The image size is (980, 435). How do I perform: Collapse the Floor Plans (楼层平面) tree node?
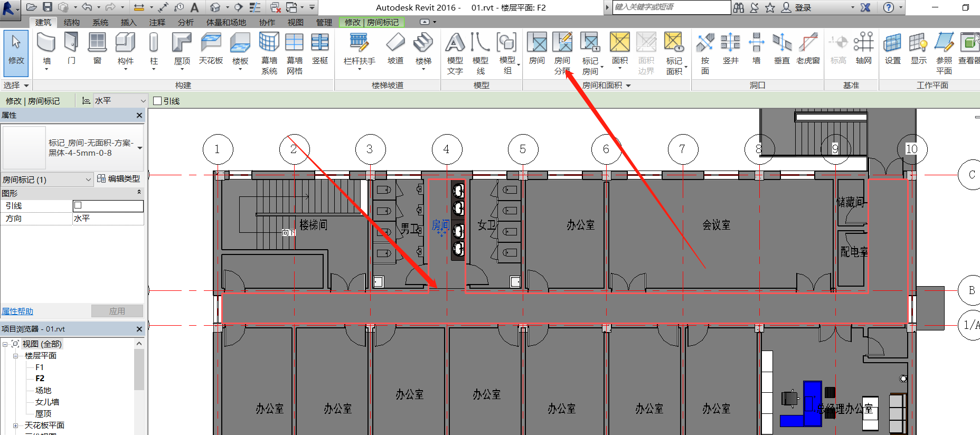click(x=16, y=356)
